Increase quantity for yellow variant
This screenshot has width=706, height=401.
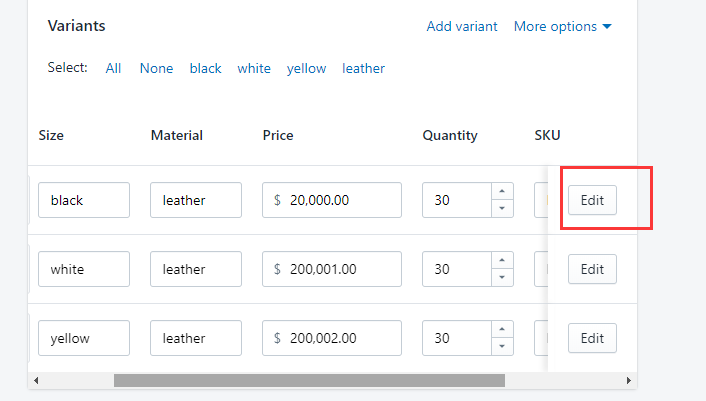(x=500, y=329)
